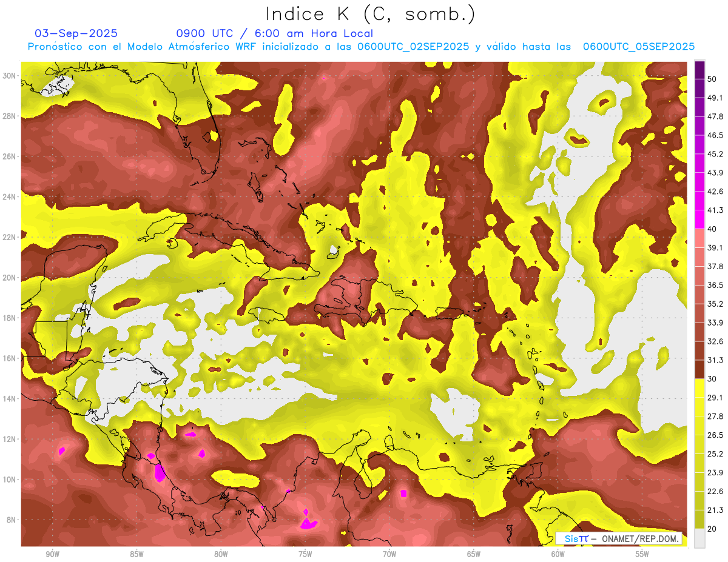Click the colorbar label "33.9"
Image resolution: width=728 pixels, height=562 pixels.
coord(715,323)
